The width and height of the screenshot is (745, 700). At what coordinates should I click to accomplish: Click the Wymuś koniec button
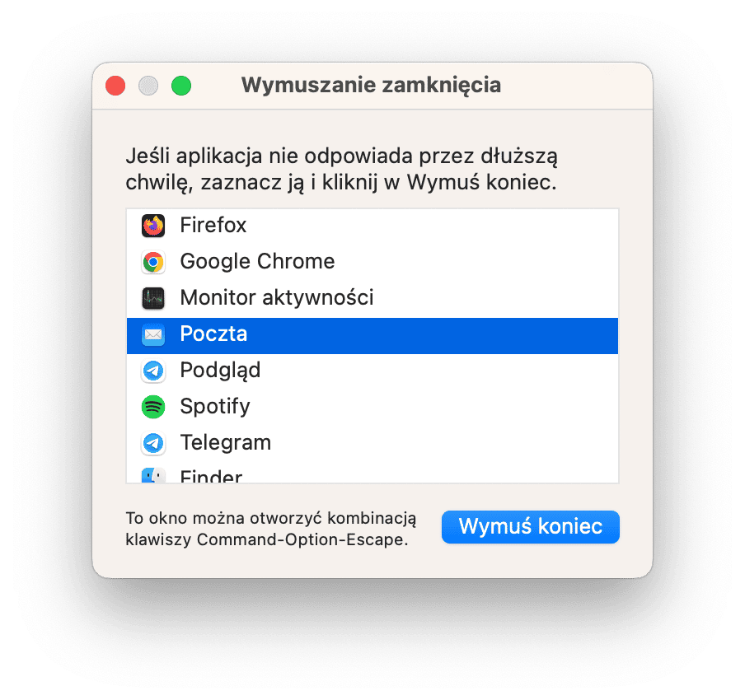pos(530,527)
